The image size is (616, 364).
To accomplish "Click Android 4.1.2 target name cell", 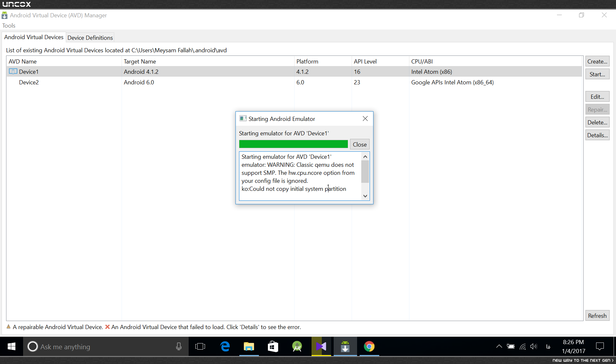I will coord(141,72).
